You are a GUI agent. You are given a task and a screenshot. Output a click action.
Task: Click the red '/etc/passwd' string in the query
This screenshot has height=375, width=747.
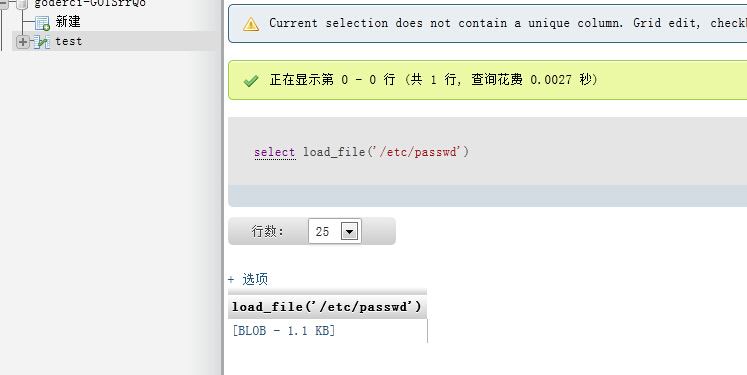[x=417, y=152]
